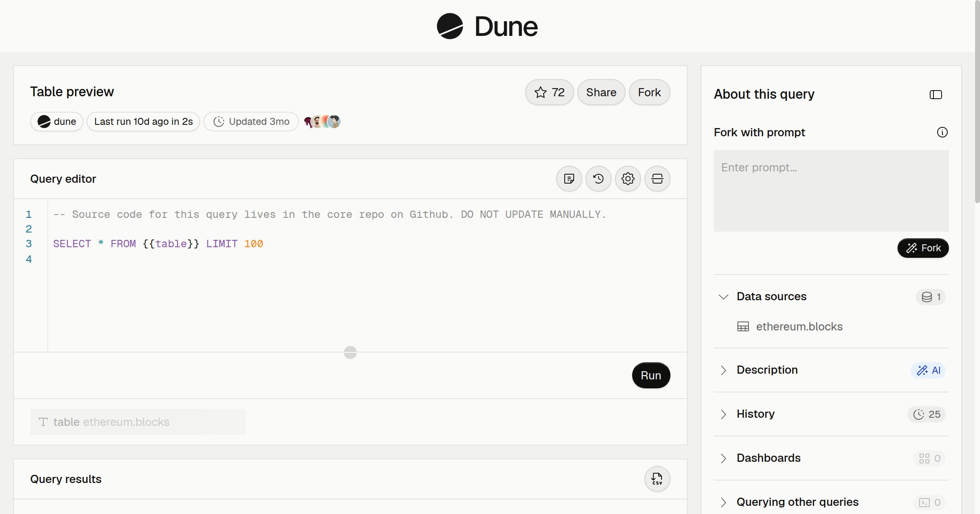Grab the editor resize handle

(x=350, y=352)
